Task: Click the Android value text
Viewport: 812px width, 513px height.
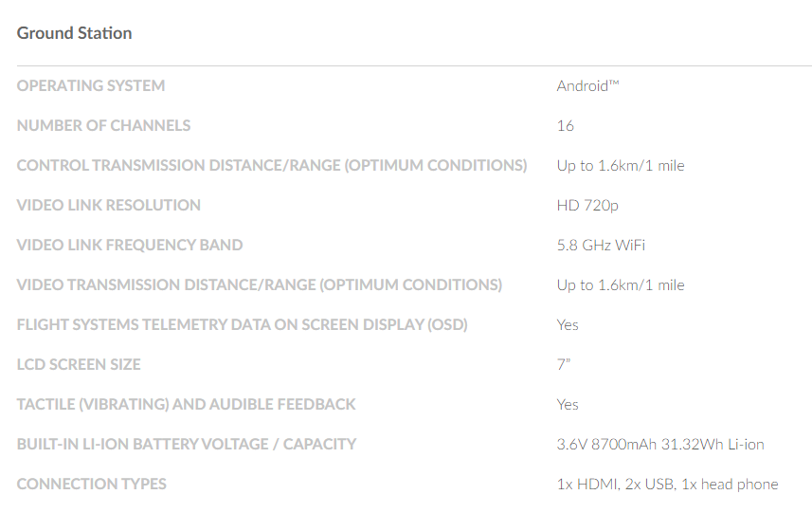Action: coord(587,85)
